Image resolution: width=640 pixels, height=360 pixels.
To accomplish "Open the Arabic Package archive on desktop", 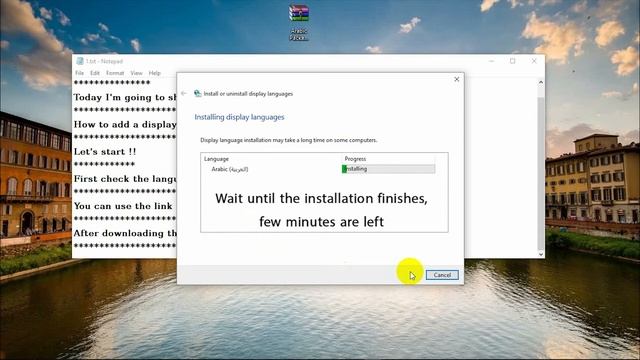I will click(299, 22).
